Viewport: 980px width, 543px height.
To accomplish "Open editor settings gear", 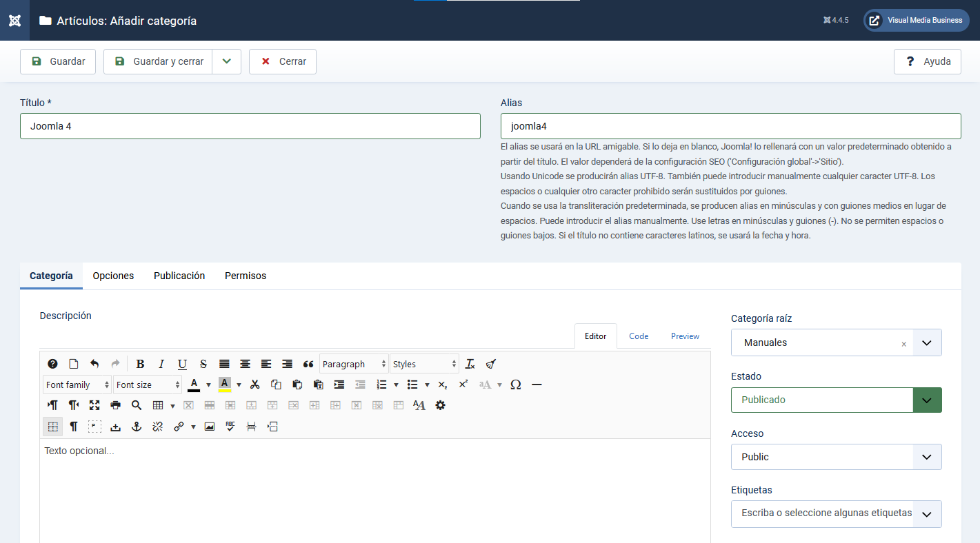I will pos(440,405).
